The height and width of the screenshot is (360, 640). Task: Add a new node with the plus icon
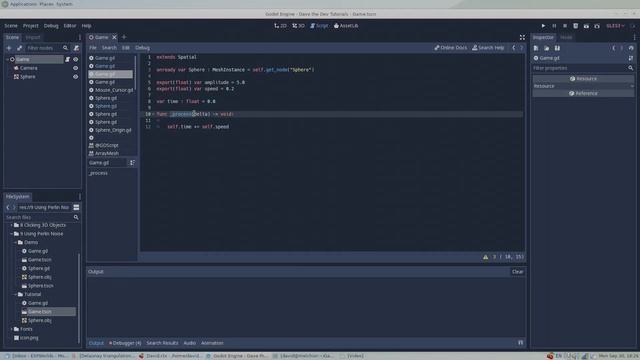(x=9, y=48)
